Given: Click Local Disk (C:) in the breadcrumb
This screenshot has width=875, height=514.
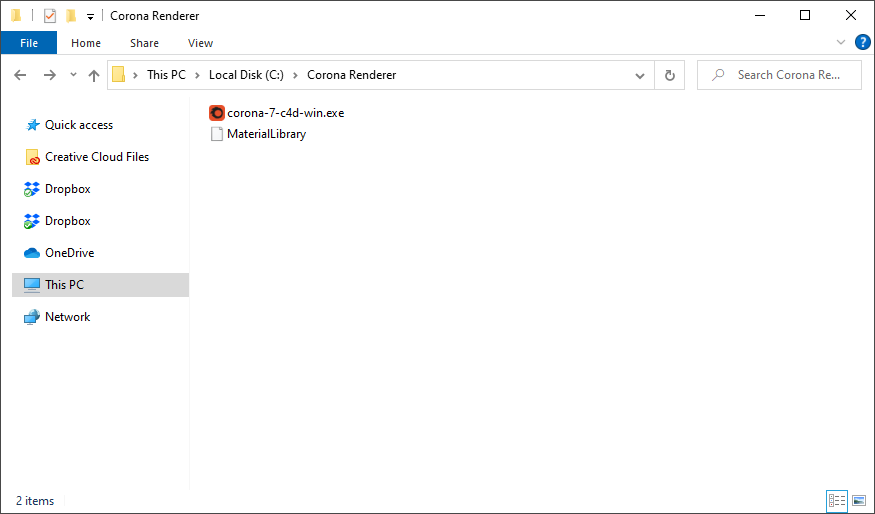Looking at the screenshot, I should coord(246,75).
